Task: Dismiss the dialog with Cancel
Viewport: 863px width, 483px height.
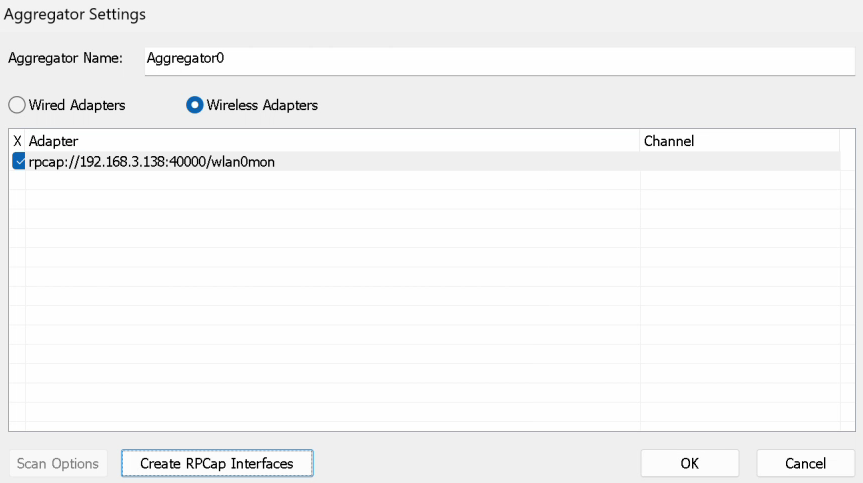Action: click(805, 463)
